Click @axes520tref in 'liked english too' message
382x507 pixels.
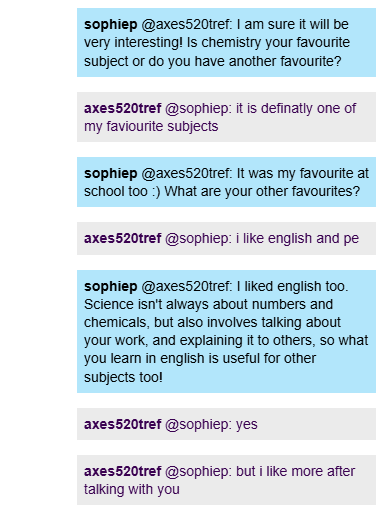[187, 287]
